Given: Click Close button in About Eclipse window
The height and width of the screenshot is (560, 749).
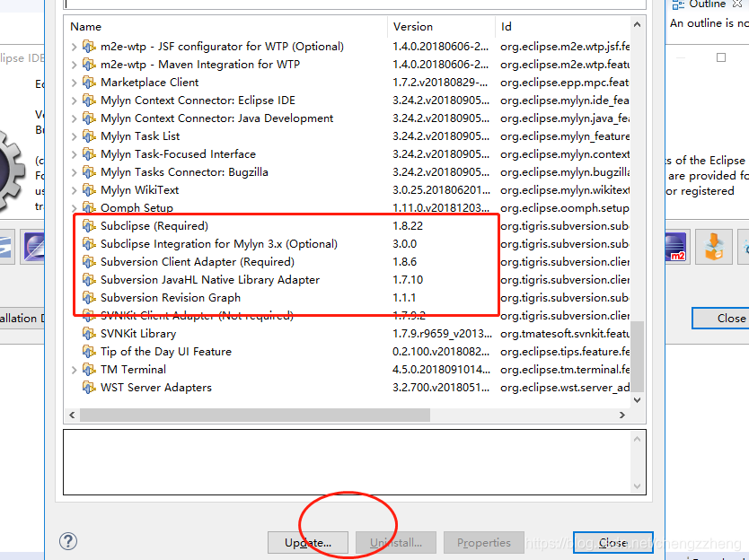Looking at the screenshot, I should (x=721, y=319).
